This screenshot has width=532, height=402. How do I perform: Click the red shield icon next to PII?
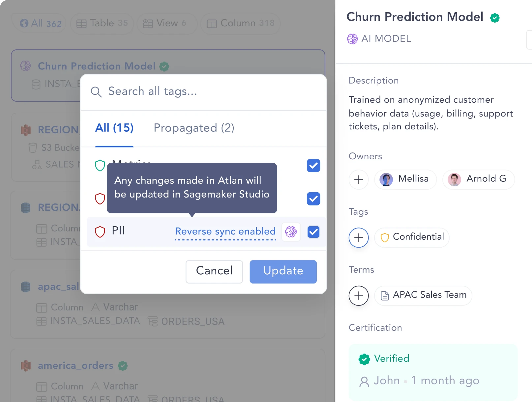click(x=100, y=232)
